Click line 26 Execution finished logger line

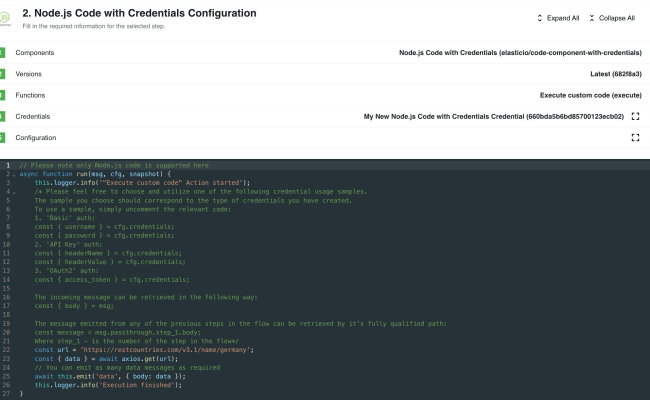pyautogui.click(x=108, y=385)
